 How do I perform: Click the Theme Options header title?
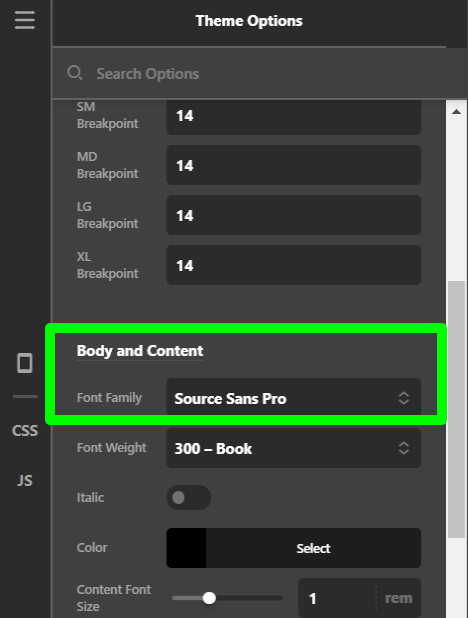(x=249, y=21)
